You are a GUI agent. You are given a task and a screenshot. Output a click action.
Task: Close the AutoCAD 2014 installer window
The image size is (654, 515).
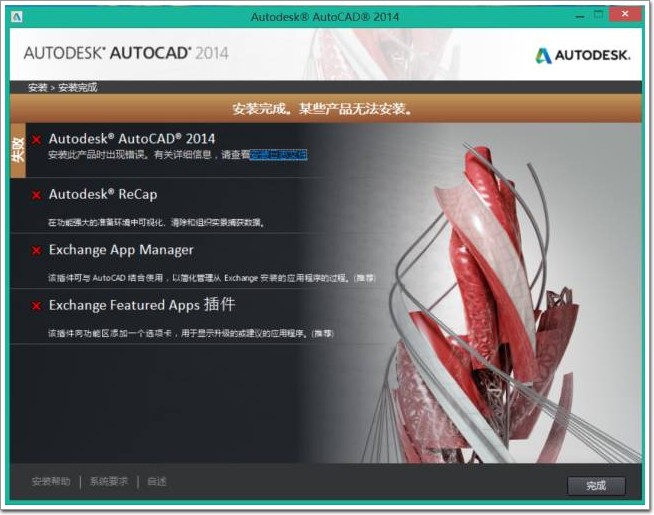click(x=625, y=15)
